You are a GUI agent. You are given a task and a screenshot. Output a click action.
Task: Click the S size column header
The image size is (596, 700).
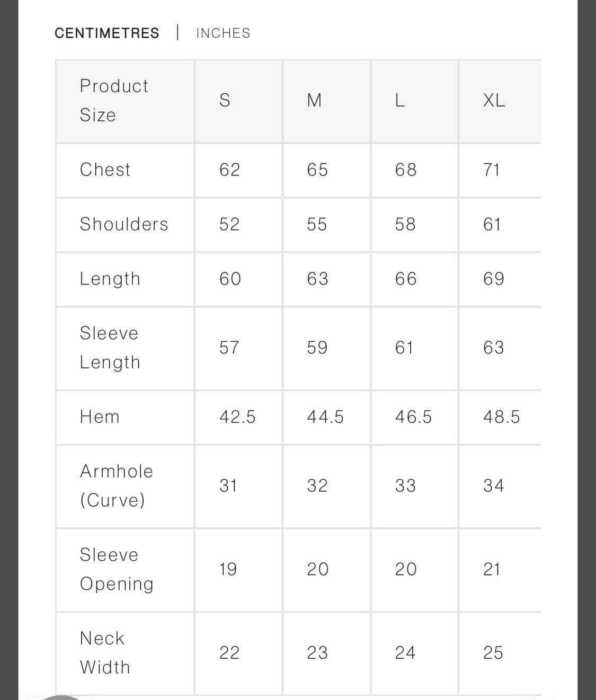tap(225, 100)
